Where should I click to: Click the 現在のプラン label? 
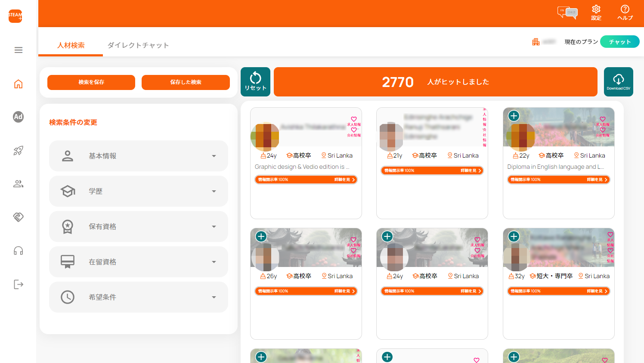point(581,42)
